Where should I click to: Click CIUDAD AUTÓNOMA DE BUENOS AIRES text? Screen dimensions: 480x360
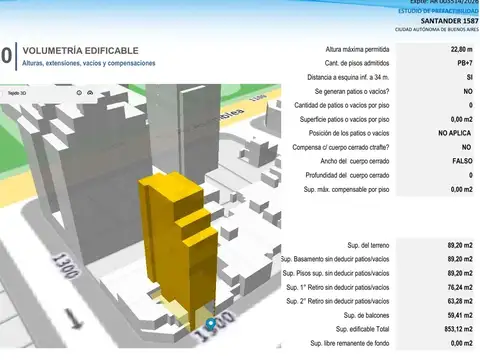437,29
